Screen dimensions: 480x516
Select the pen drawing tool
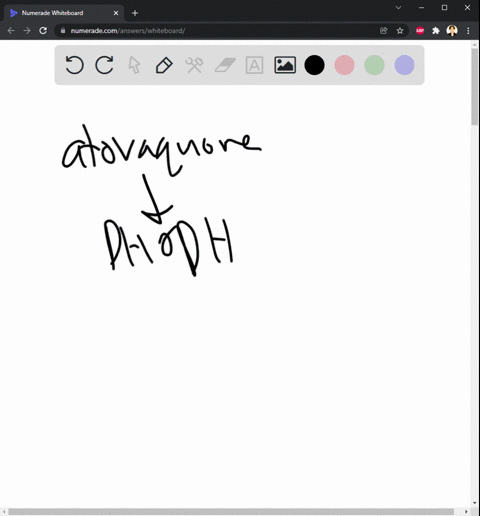tap(164, 65)
